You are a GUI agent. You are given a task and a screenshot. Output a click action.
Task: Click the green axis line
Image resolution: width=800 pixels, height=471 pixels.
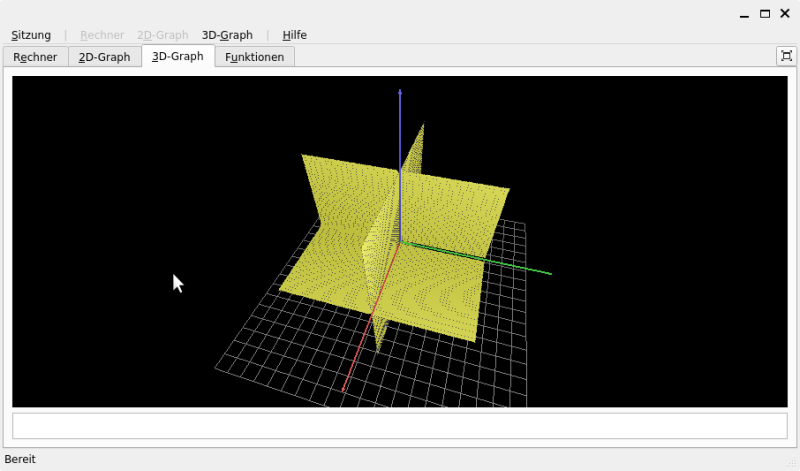500,262
